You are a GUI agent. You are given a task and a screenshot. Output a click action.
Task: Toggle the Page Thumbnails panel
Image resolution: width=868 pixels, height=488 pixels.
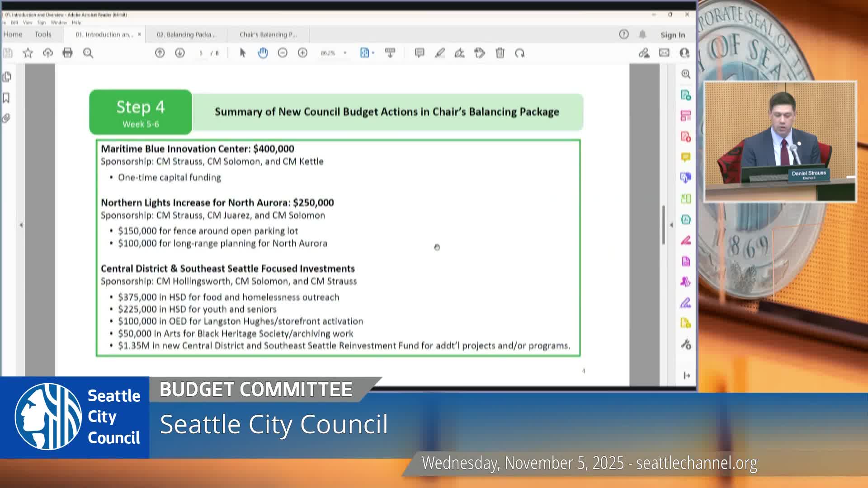click(x=6, y=77)
